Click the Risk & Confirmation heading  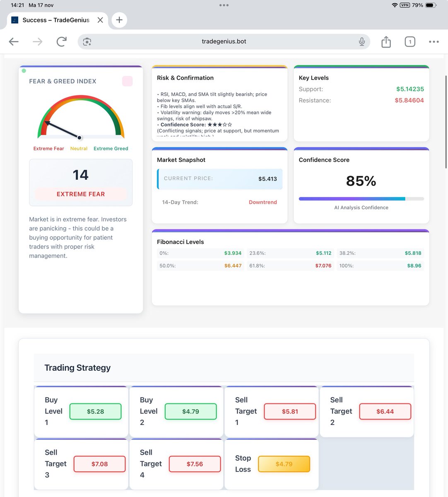coord(185,78)
